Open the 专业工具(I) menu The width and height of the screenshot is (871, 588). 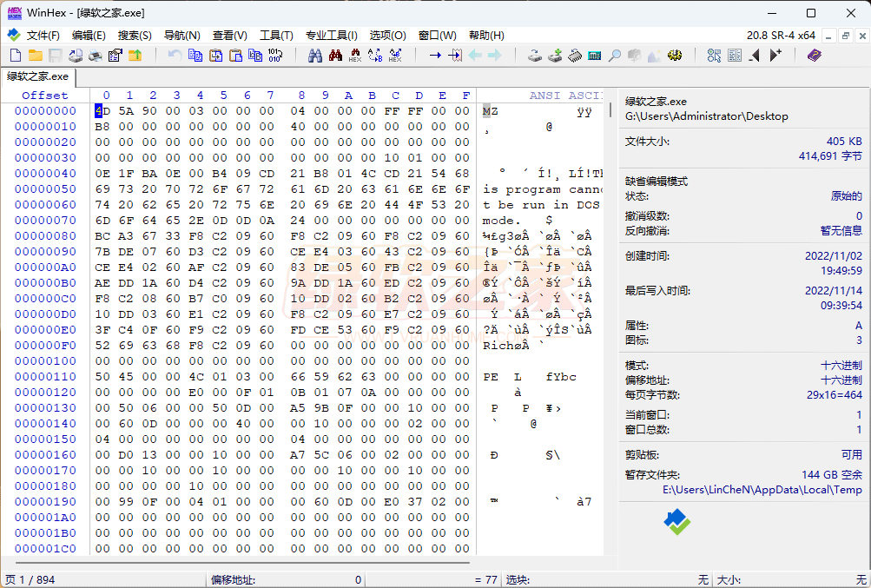pos(331,36)
